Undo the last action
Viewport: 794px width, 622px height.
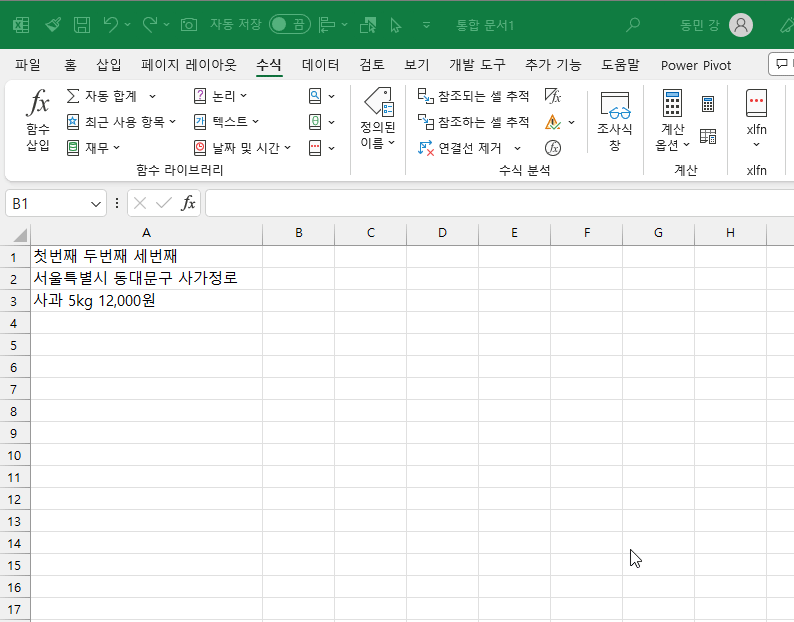(111, 24)
